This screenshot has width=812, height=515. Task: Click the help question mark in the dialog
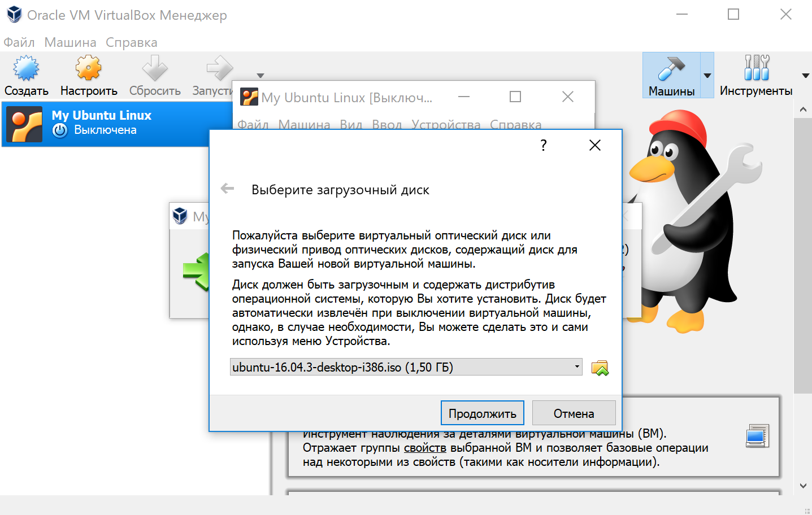tap(543, 145)
